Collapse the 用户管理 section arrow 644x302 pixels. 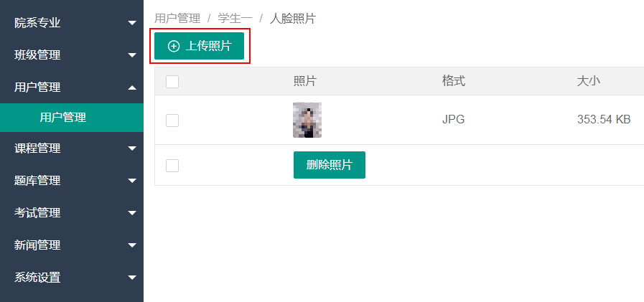pyautogui.click(x=132, y=88)
